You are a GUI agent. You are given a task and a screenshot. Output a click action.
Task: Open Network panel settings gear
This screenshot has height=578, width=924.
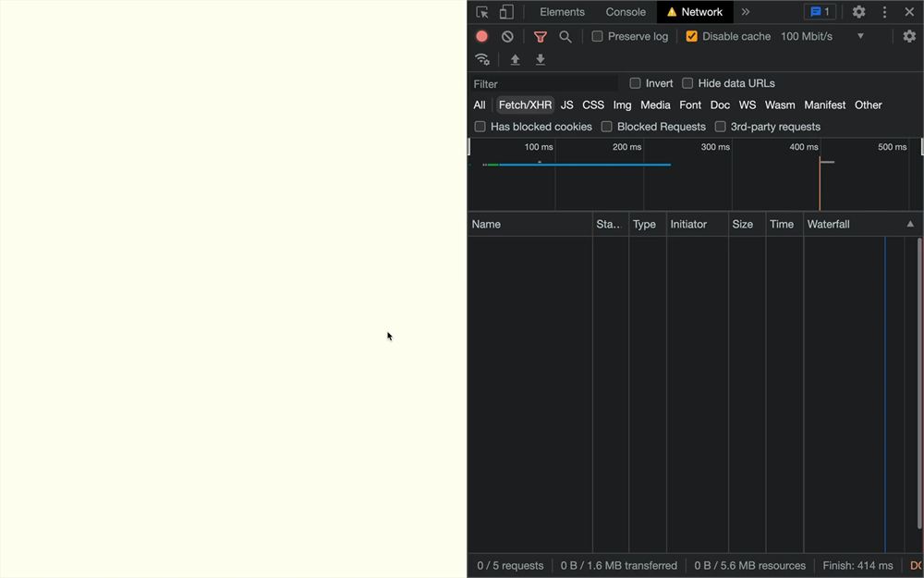(x=909, y=36)
